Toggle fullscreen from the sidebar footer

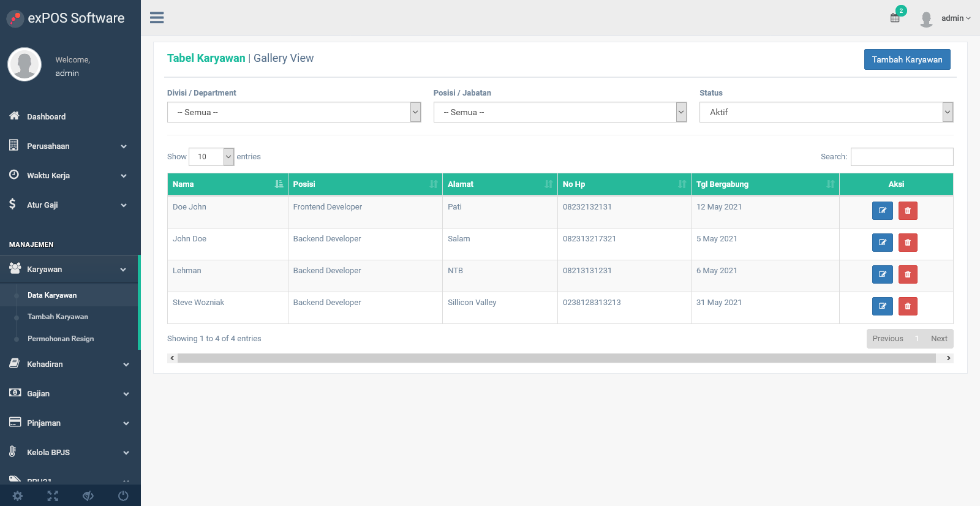(x=53, y=496)
